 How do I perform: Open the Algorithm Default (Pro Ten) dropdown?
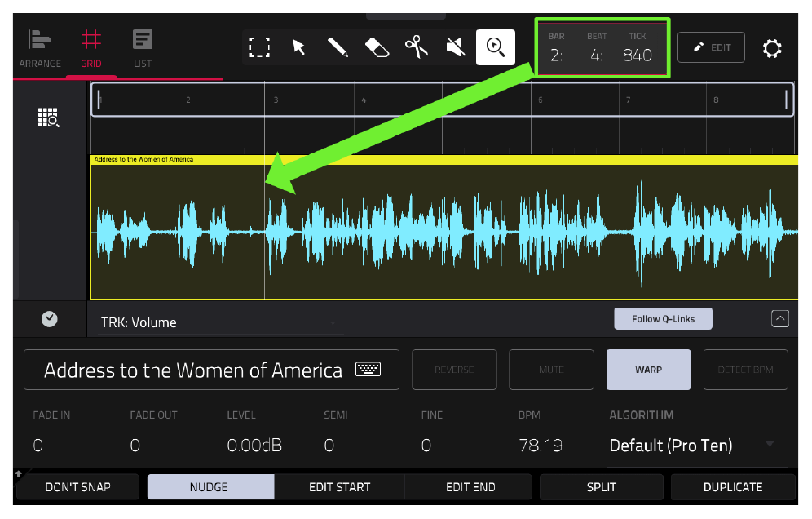coord(692,445)
